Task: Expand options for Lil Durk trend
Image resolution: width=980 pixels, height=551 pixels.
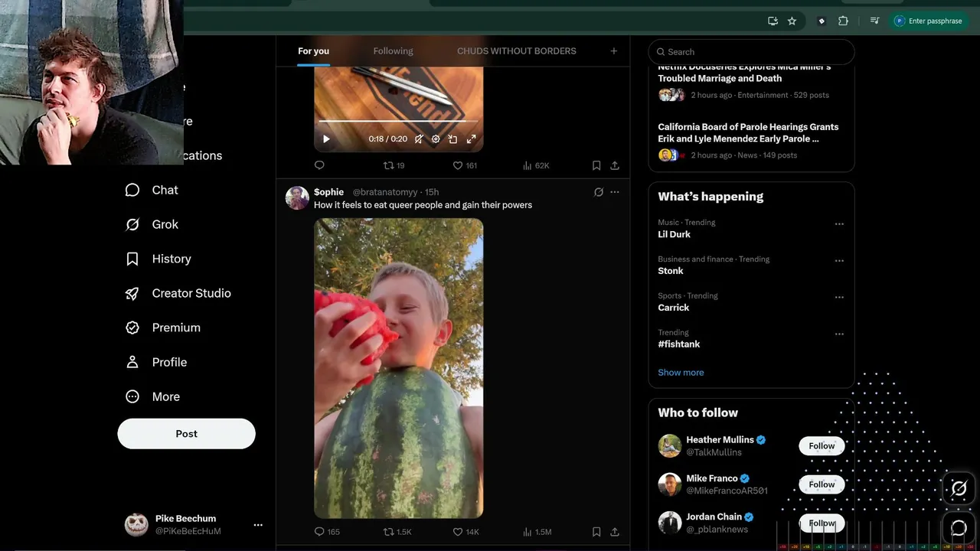Action: point(839,224)
